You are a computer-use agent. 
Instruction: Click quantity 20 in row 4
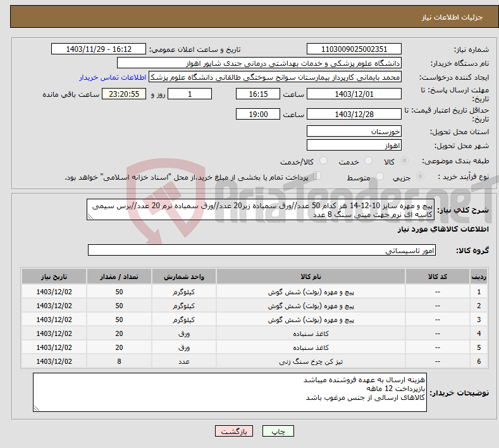tap(119, 333)
